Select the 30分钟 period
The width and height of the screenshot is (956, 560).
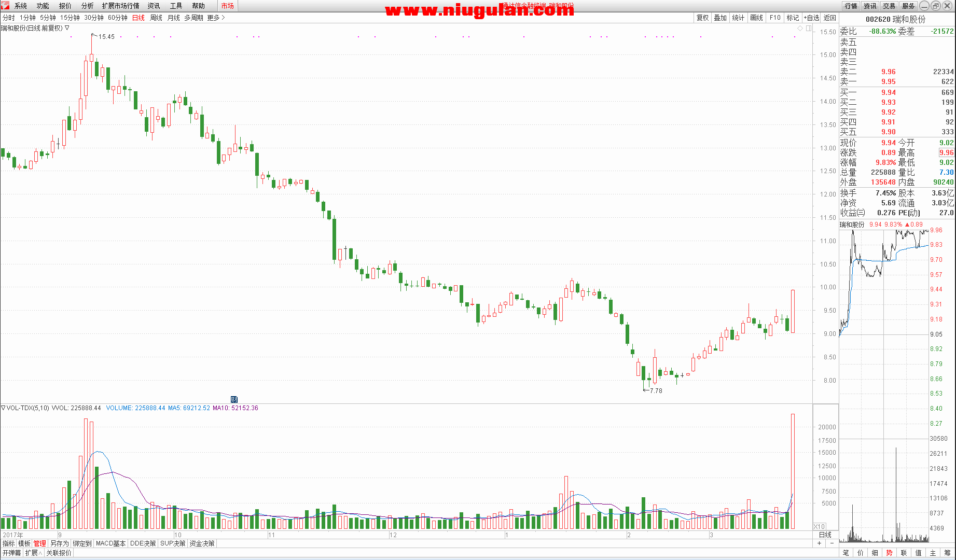point(94,18)
